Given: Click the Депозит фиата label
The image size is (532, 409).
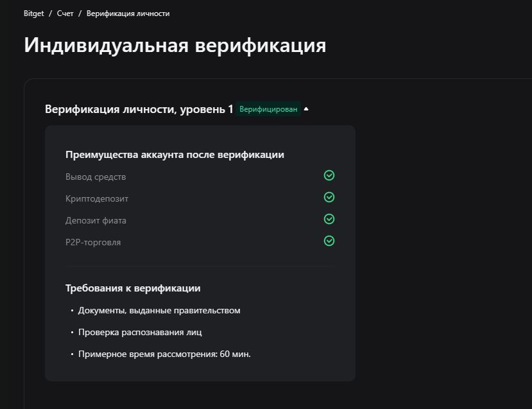Looking at the screenshot, I should click(x=96, y=220).
